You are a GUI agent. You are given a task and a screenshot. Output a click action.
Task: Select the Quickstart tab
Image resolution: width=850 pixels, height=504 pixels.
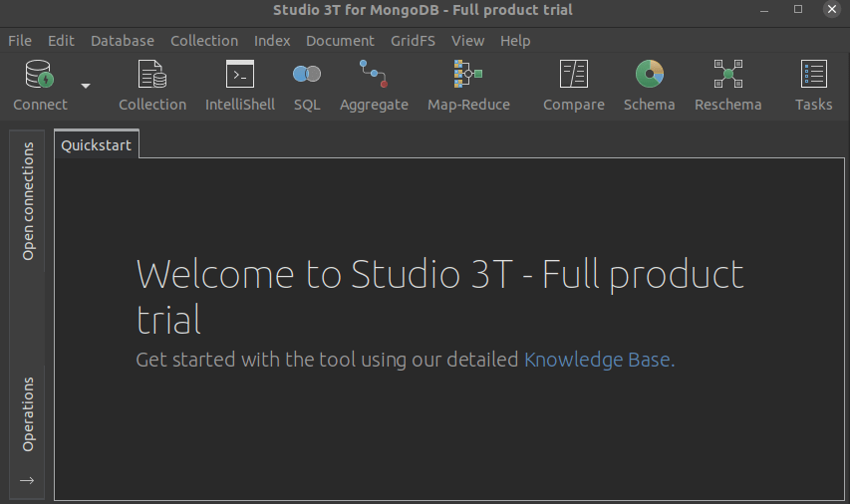96,144
